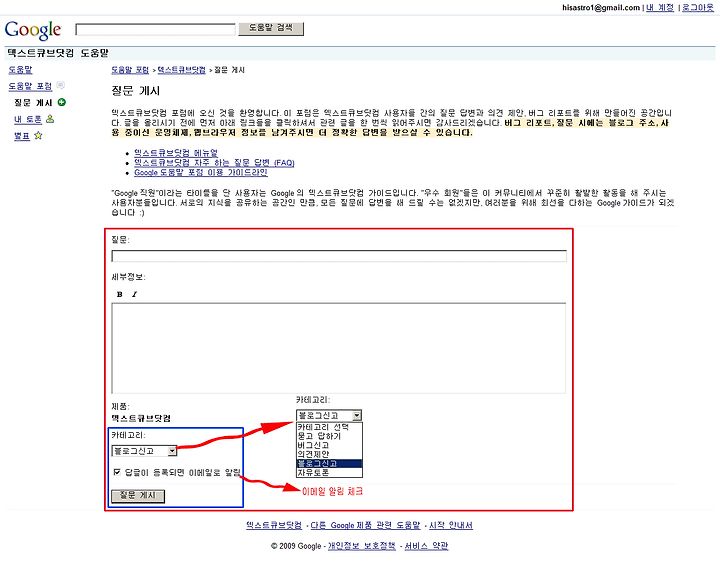Click the 질문 title input field
720x580 pixels.
coord(339,256)
